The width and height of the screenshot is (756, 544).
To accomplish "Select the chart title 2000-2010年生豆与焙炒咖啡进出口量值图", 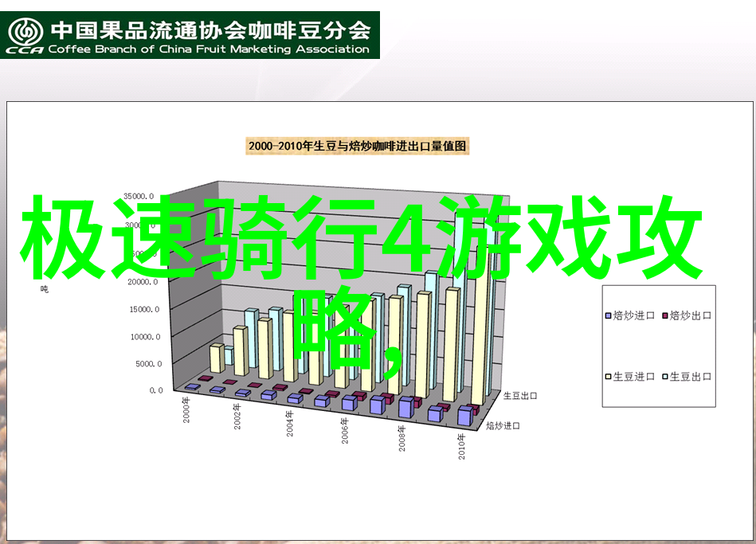I will point(357,147).
